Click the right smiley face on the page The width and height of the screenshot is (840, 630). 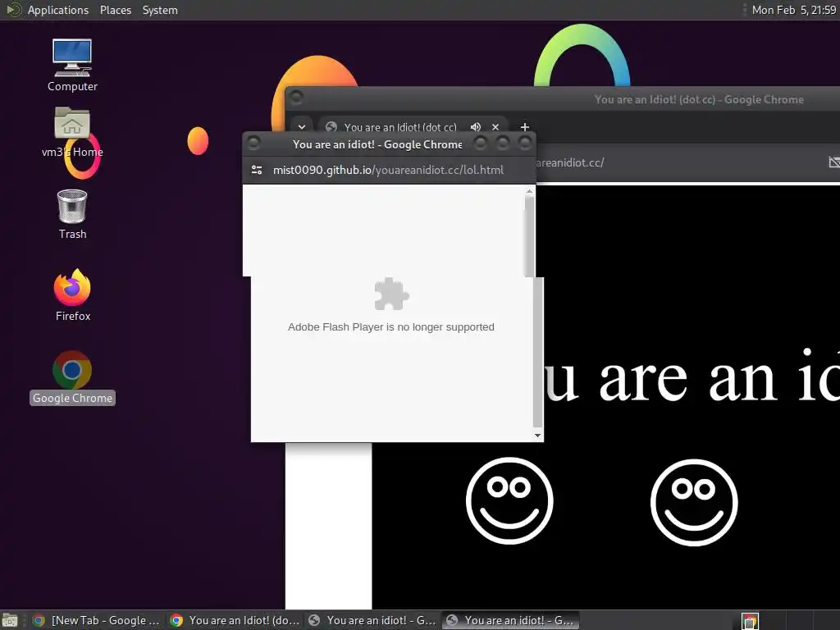694,502
